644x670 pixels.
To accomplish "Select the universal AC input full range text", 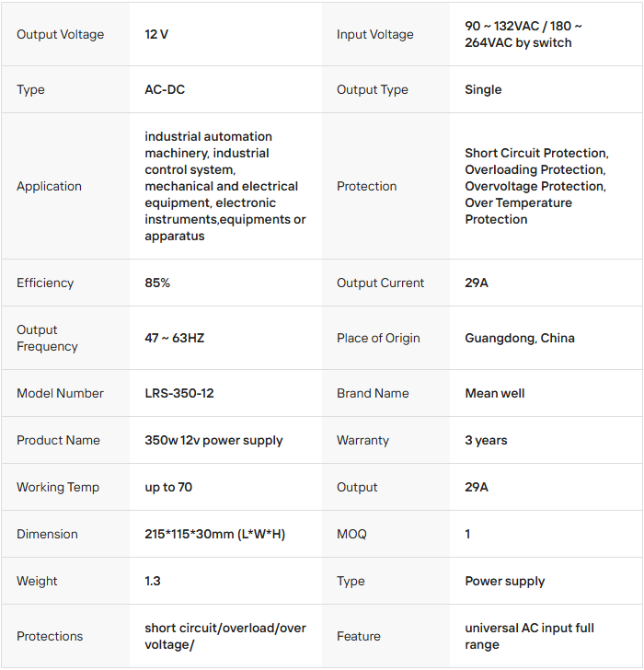I will tap(529, 636).
